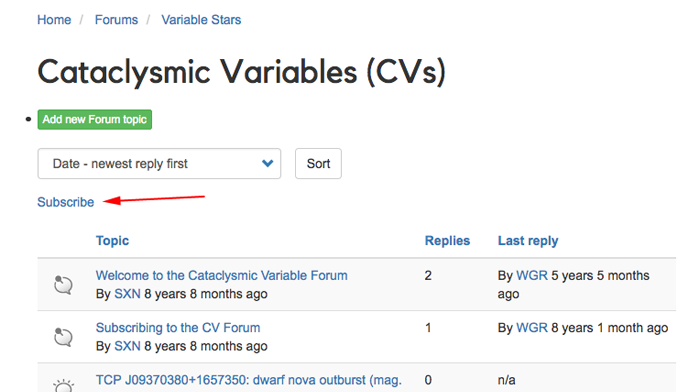Screen dimensions: 700x392
Task: Sort the table by Replies column header
Action: (x=447, y=241)
